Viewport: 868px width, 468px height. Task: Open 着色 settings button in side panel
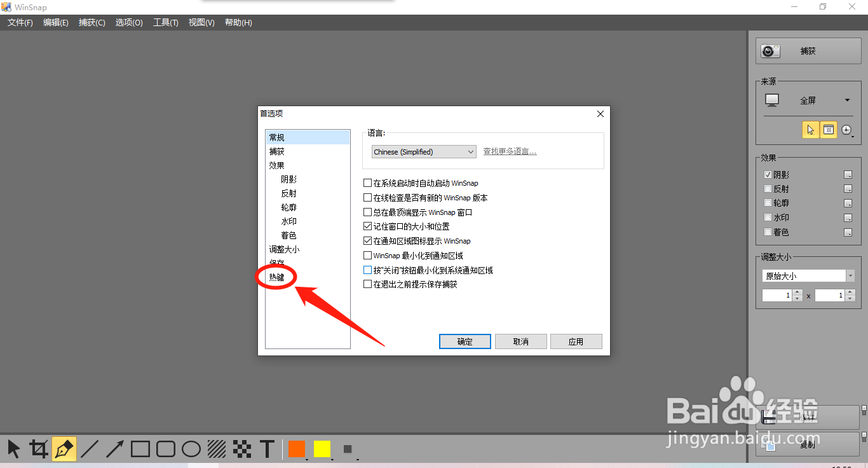tap(848, 233)
